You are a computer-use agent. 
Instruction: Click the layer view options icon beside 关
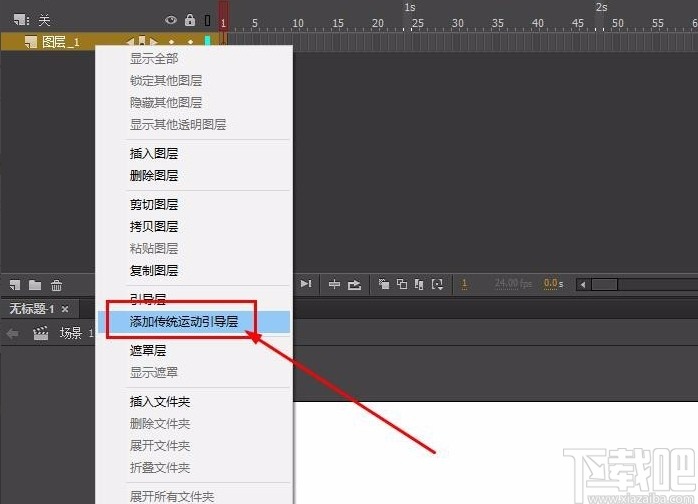click(21, 20)
